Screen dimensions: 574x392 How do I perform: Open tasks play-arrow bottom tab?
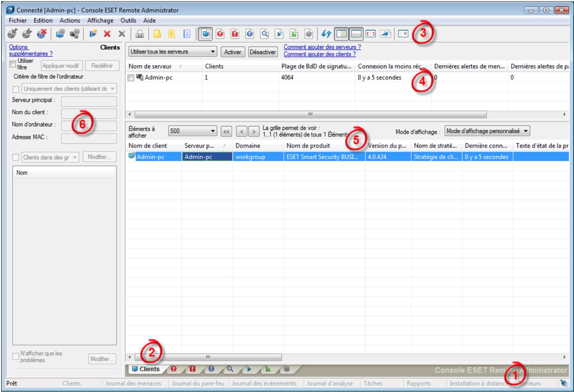point(249,369)
